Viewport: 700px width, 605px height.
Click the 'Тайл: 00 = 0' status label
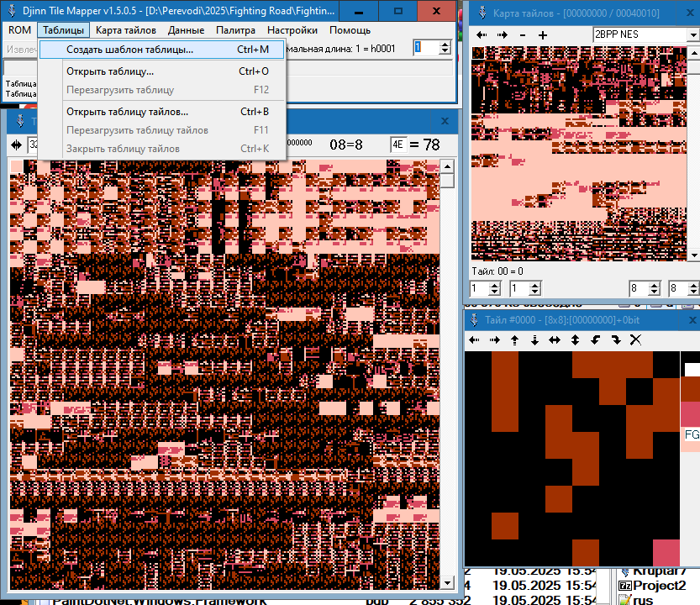[x=497, y=271]
